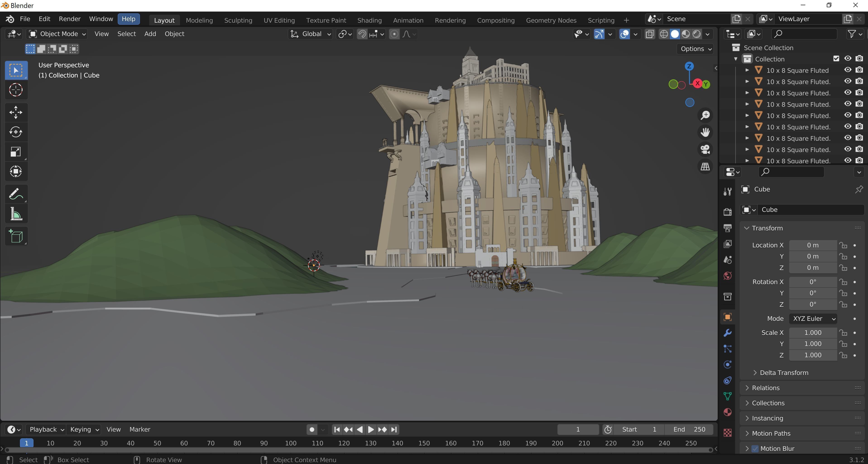
Task: Open Global transform orientation dropdown
Action: point(310,34)
